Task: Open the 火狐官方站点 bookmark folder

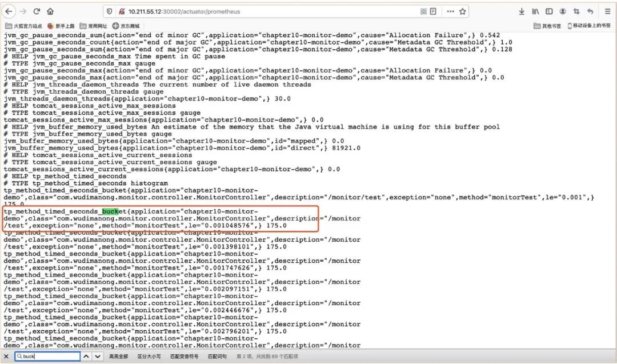Action: click(x=23, y=26)
